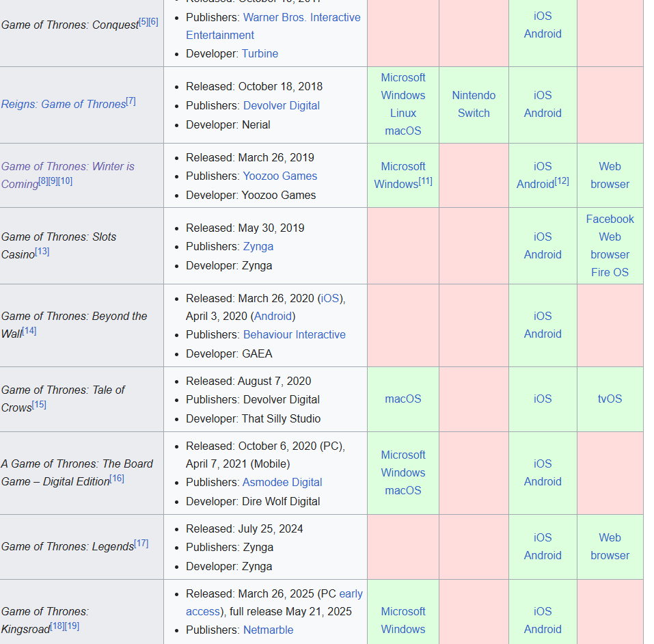Viewport: 654px width, 644px height.
Task: Open citation [7] next to Reigns: Game of Thrones
Action: pos(131,101)
